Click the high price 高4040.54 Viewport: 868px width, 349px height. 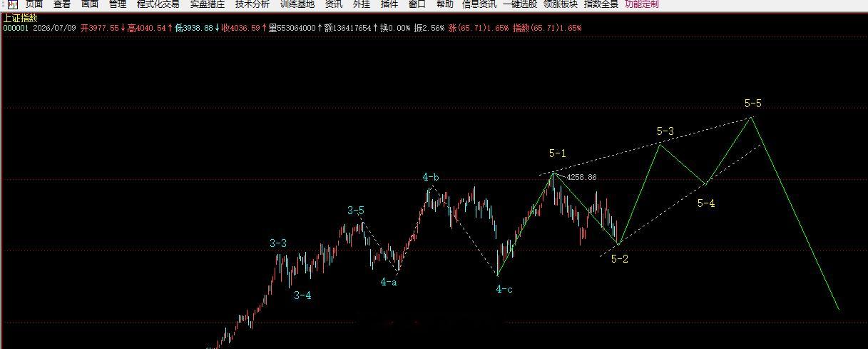click(x=146, y=28)
